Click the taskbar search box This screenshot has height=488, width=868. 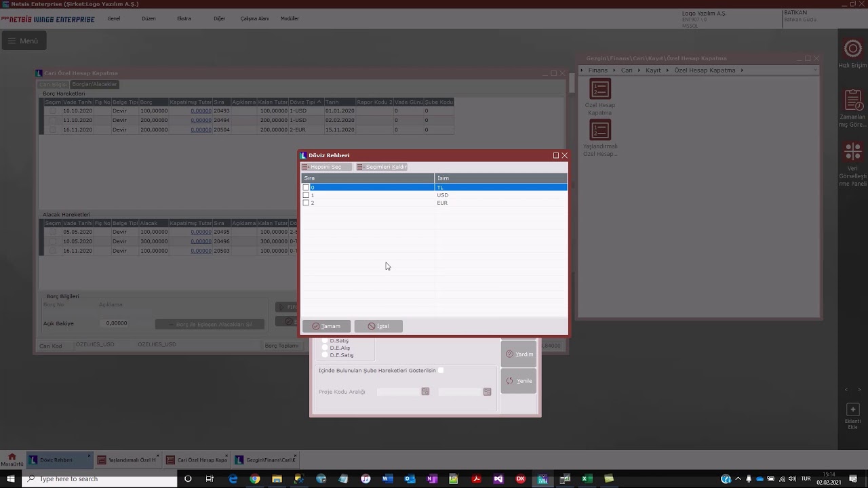coord(100,479)
